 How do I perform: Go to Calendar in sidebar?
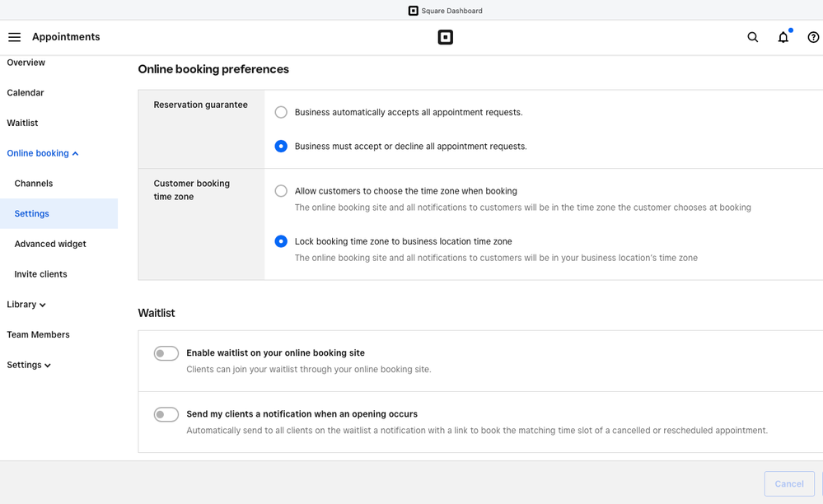point(26,93)
